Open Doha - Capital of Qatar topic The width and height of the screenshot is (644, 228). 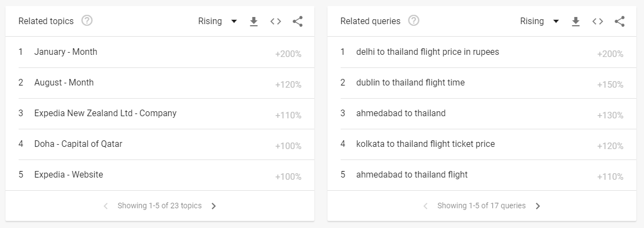[x=160, y=144]
